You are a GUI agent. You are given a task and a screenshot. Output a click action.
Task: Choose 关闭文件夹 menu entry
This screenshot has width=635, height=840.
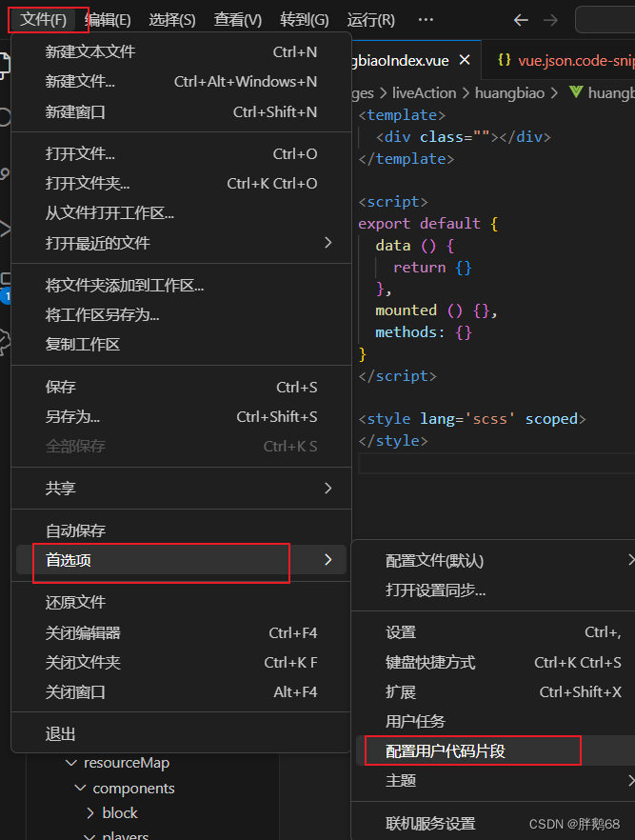pyautogui.click(x=181, y=663)
